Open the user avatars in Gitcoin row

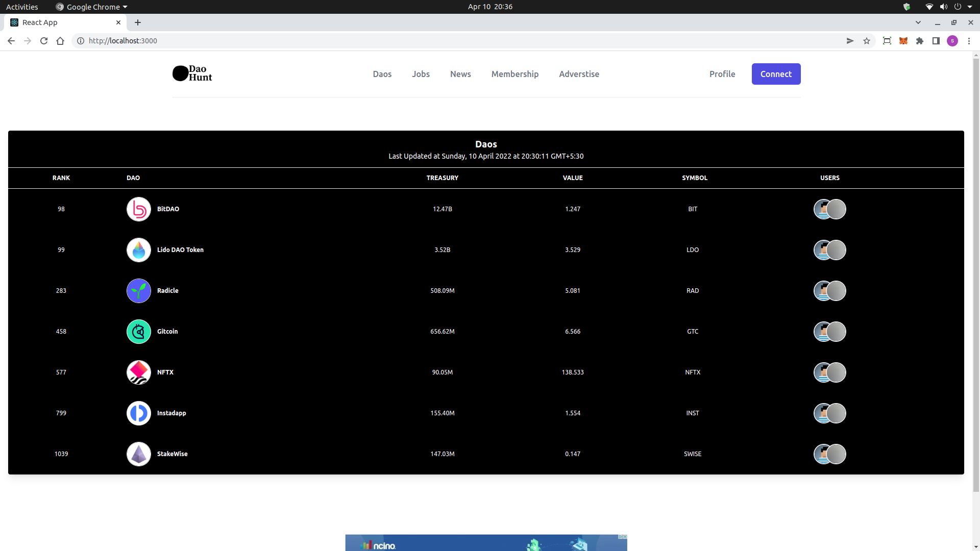point(829,332)
